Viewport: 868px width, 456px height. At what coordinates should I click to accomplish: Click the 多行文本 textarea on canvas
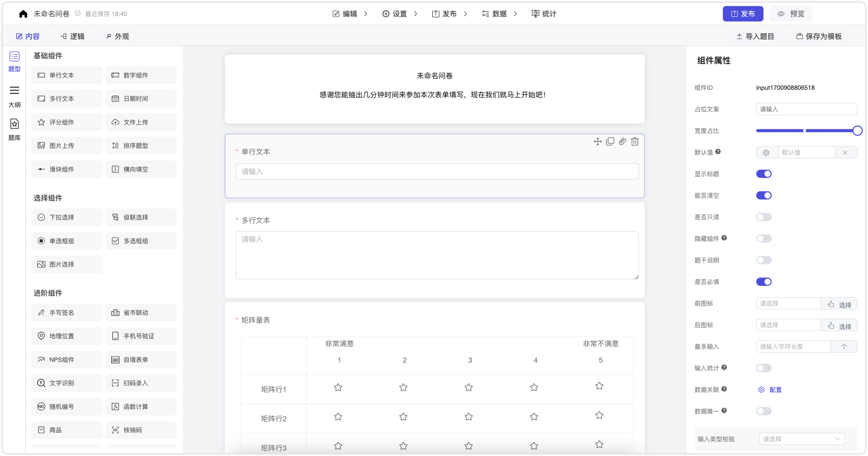[x=437, y=256]
